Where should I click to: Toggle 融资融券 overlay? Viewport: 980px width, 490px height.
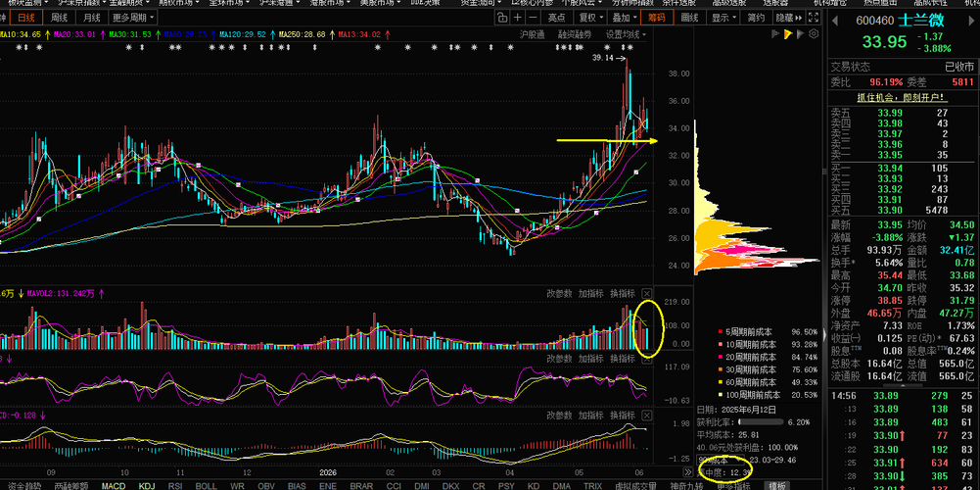coord(575,33)
